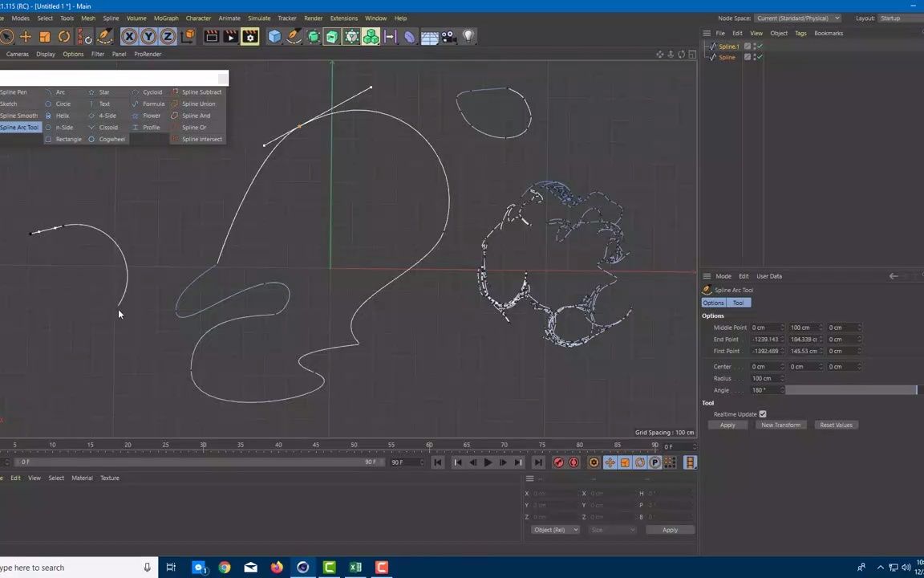Toggle Spline green enable checkmark
This screenshot has width=924, height=578.
760,57
